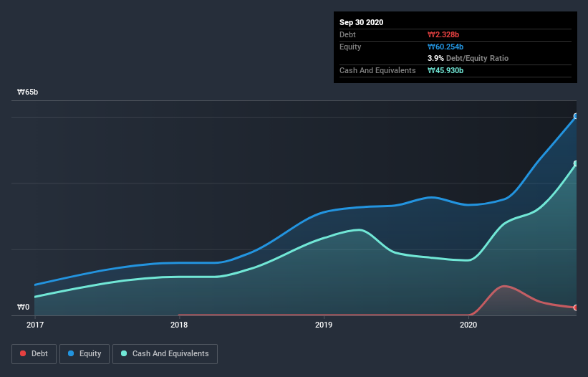Toggle the Debt series legend button

pos(34,354)
